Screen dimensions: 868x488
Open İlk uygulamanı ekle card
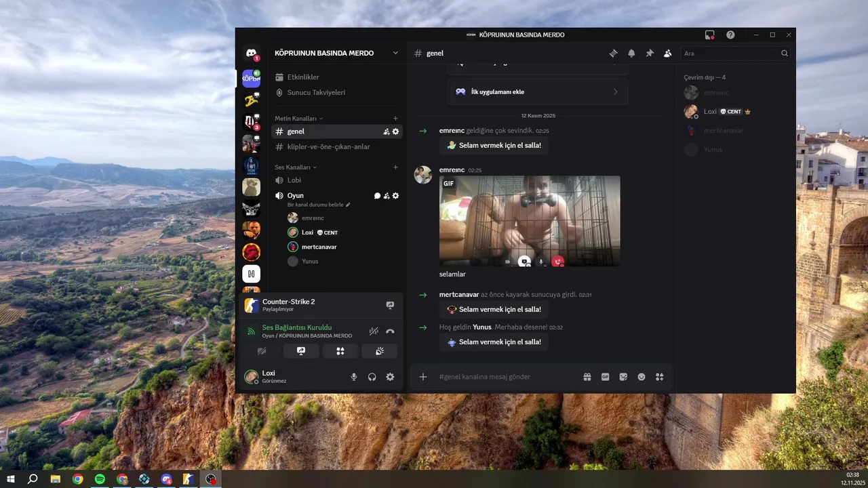[x=537, y=91]
